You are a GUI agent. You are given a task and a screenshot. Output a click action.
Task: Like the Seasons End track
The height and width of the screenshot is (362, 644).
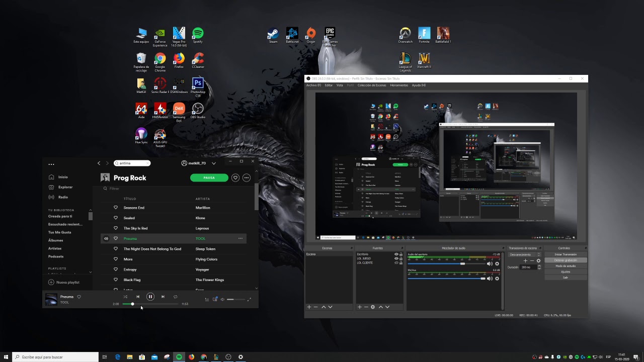[x=116, y=208]
